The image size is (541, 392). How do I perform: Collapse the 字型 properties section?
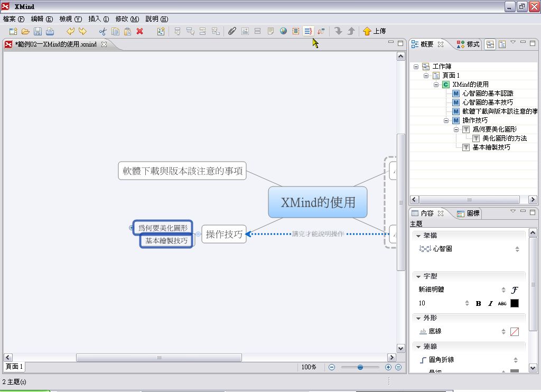pos(418,276)
